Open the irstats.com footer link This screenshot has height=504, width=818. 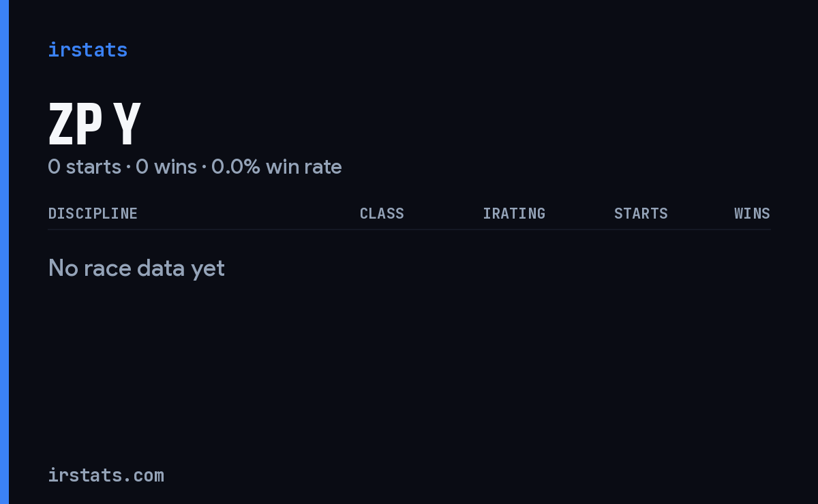pos(106,475)
